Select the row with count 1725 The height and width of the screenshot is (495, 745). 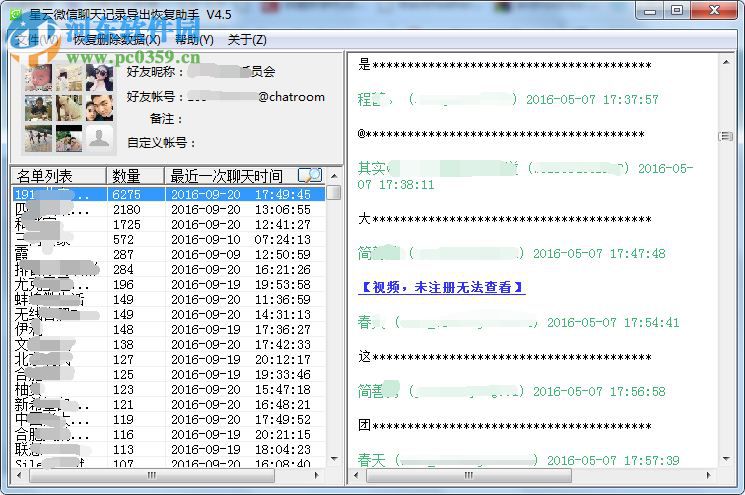pos(169,224)
